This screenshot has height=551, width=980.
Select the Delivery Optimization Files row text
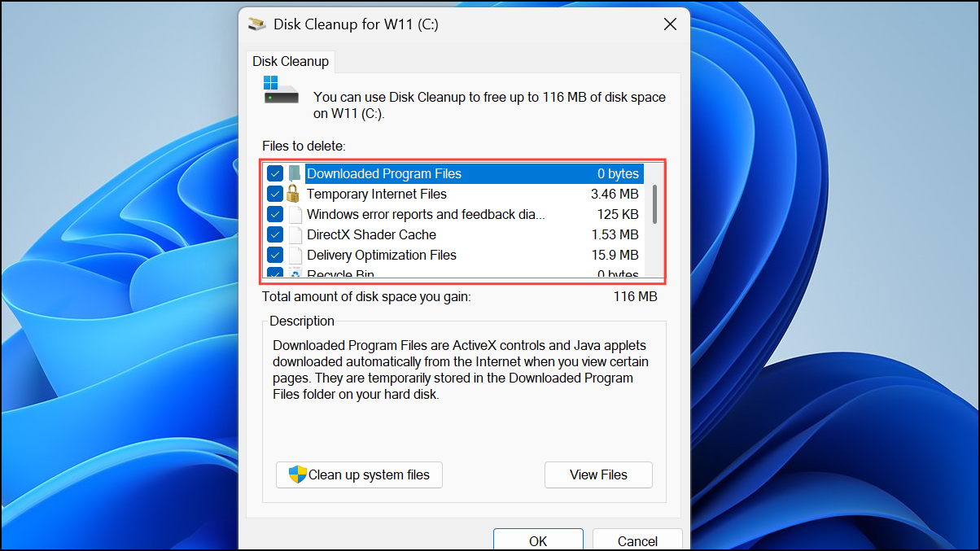[x=382, y=256]
